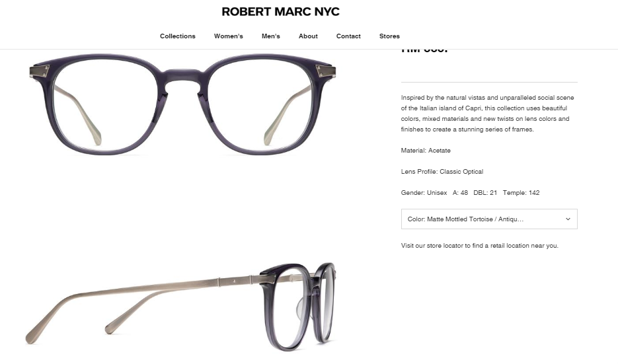The width and height of the screenshot is (618, 364).
Task: Click the Robert Marc NYC logo
Action: 280,12
